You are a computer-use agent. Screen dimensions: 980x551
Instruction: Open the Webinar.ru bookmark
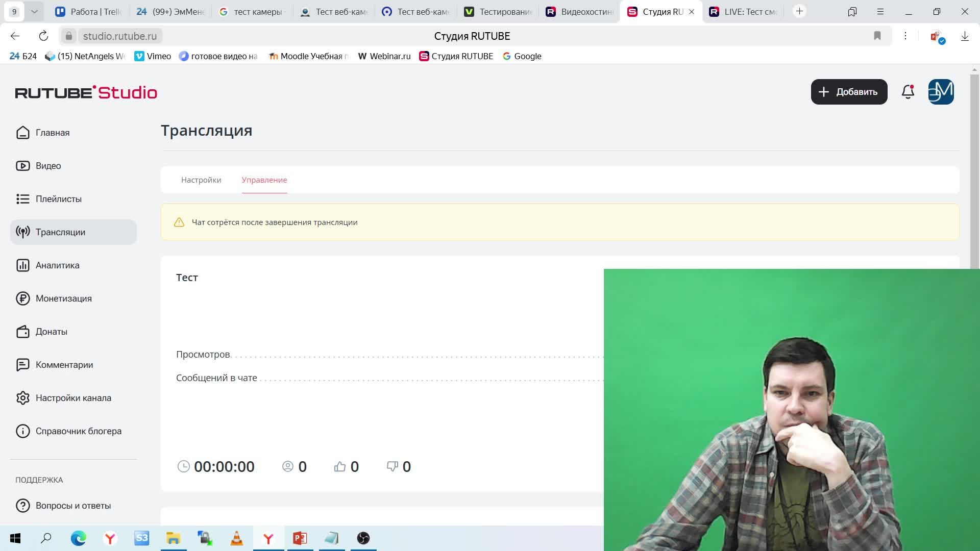click(x=384, y=56)
